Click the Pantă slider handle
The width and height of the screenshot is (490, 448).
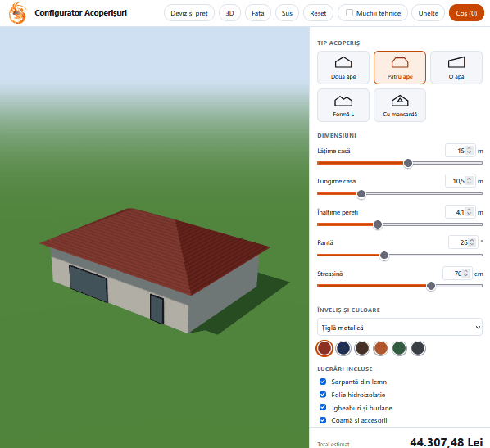(384, 256)
